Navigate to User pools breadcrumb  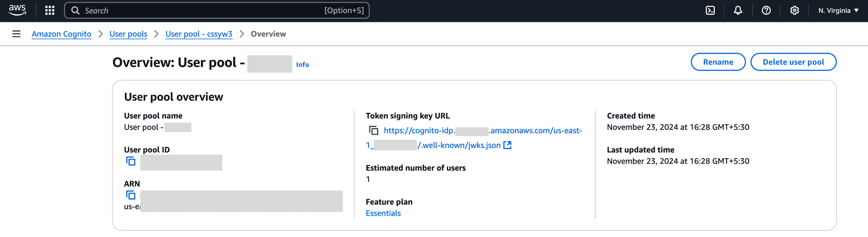(128, 34)
